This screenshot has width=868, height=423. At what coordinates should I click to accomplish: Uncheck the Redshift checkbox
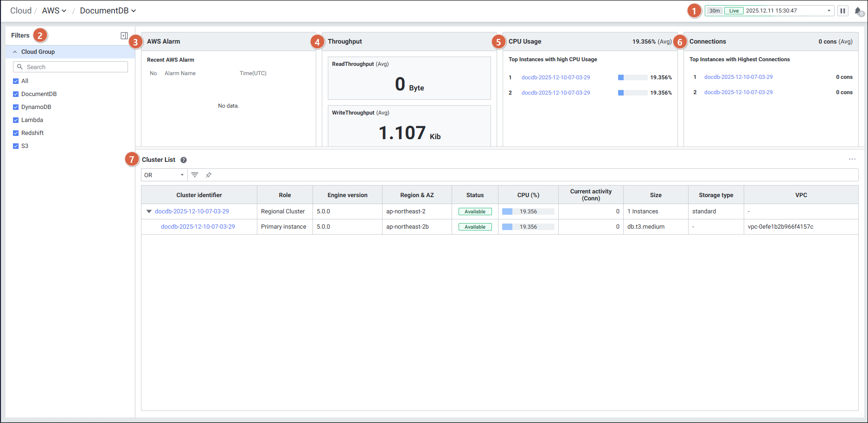16,133
